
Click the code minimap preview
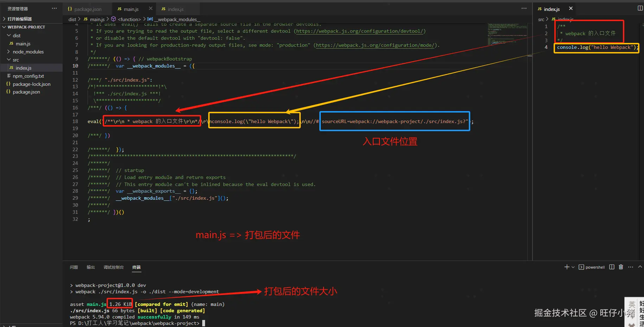click(x=508, y=34)
